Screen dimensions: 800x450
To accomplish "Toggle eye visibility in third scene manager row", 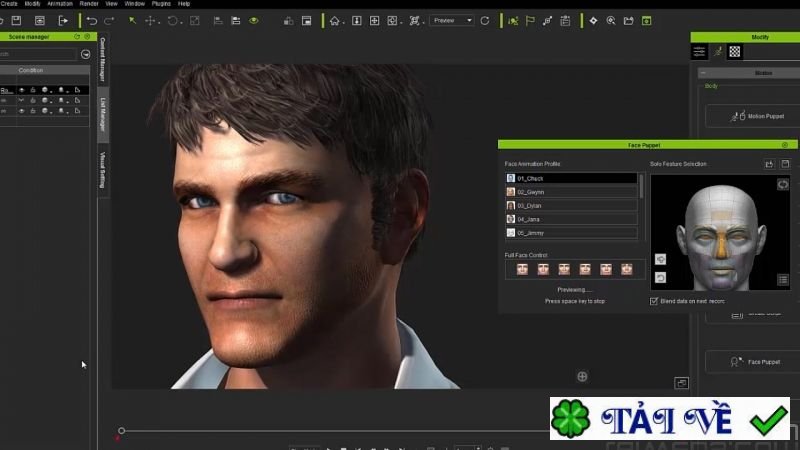I will 21,111.
